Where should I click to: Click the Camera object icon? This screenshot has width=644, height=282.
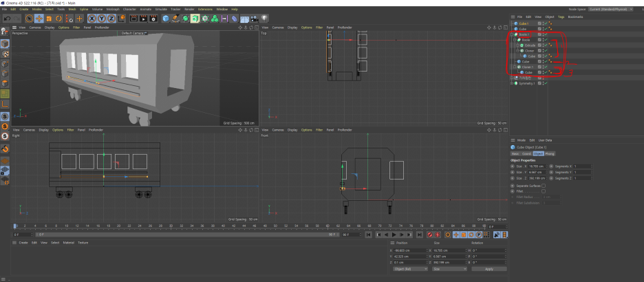(x=255, y=19)
